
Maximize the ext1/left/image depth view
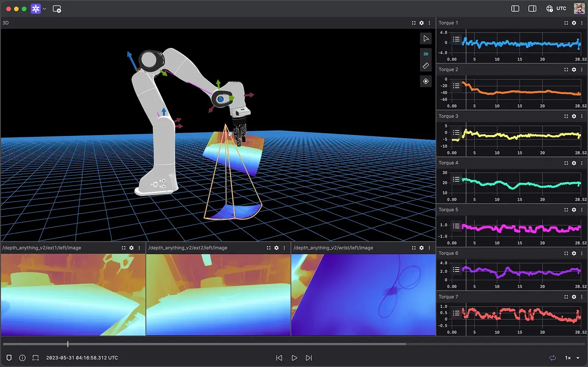[x=124, y=248]
